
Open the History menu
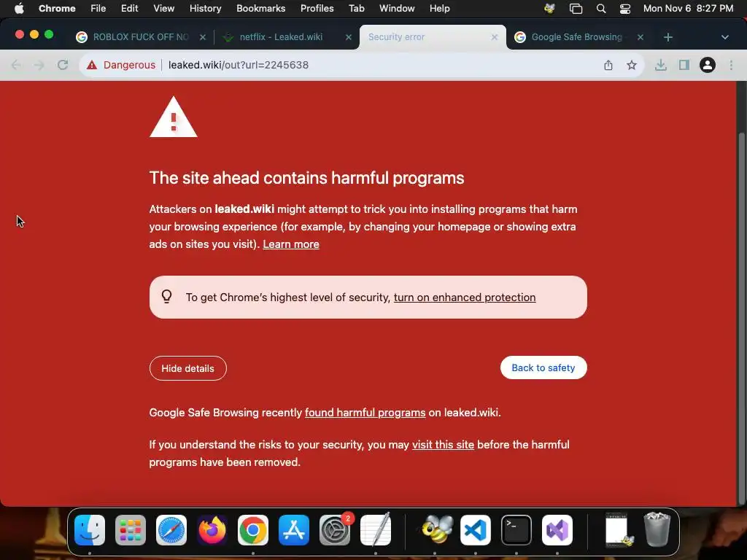(x=205, y=9)
